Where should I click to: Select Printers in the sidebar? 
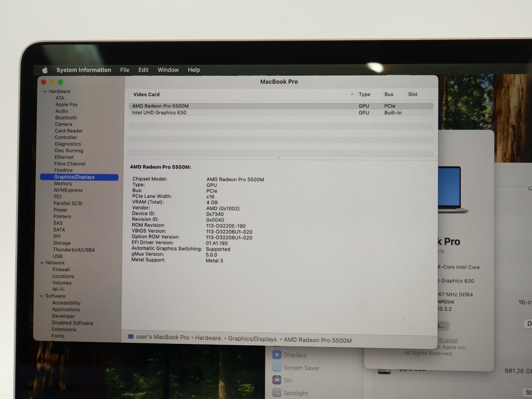(x=62, y=216)
